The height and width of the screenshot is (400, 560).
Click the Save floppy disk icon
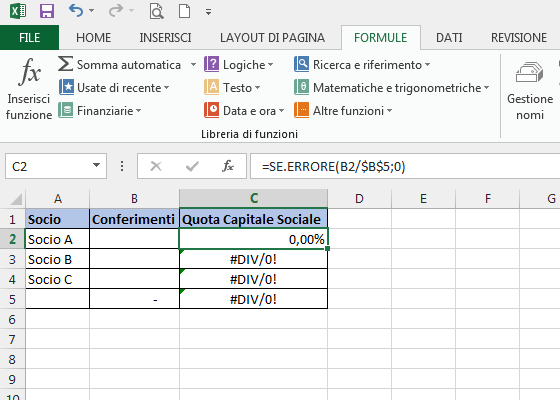tap(47, 11)
